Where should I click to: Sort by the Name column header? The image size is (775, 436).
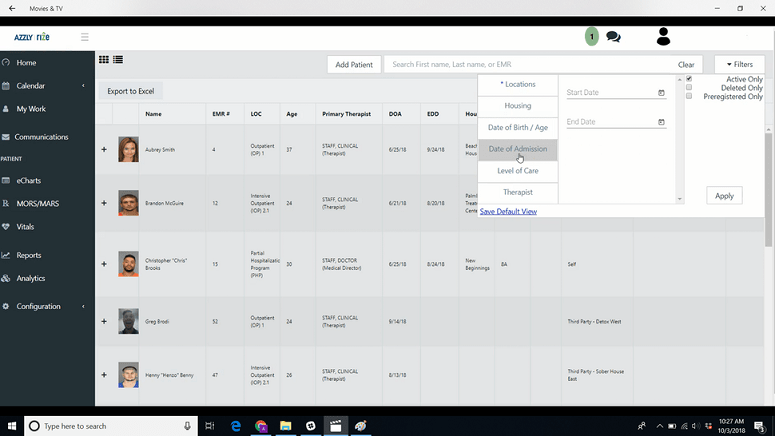click(153, 114)
